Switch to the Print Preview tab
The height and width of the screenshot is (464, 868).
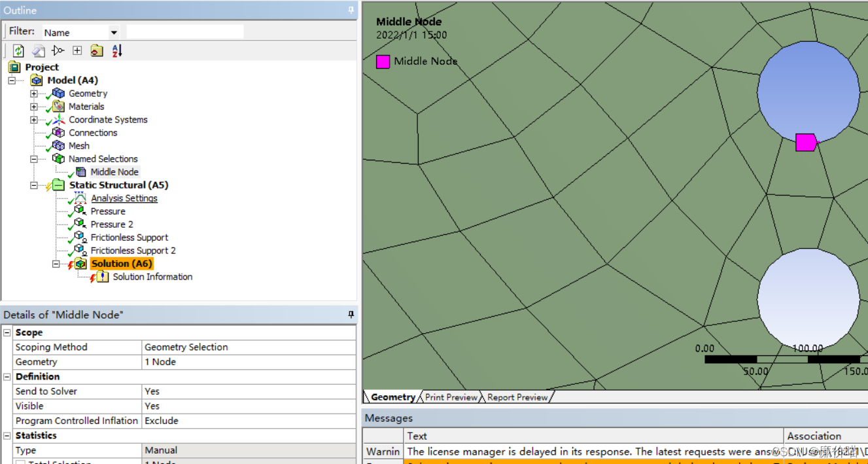pyautogui.click(x=451, y=397)
